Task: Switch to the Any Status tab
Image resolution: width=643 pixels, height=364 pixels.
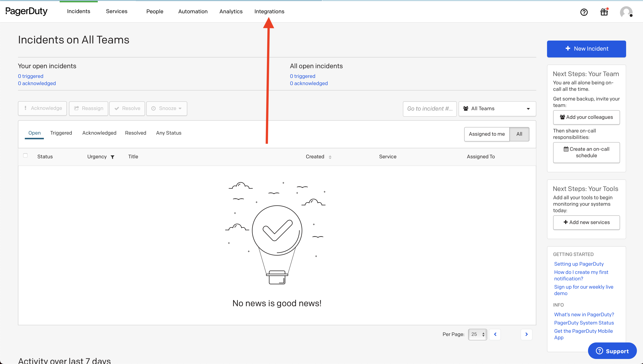Action: pos(169,133)
